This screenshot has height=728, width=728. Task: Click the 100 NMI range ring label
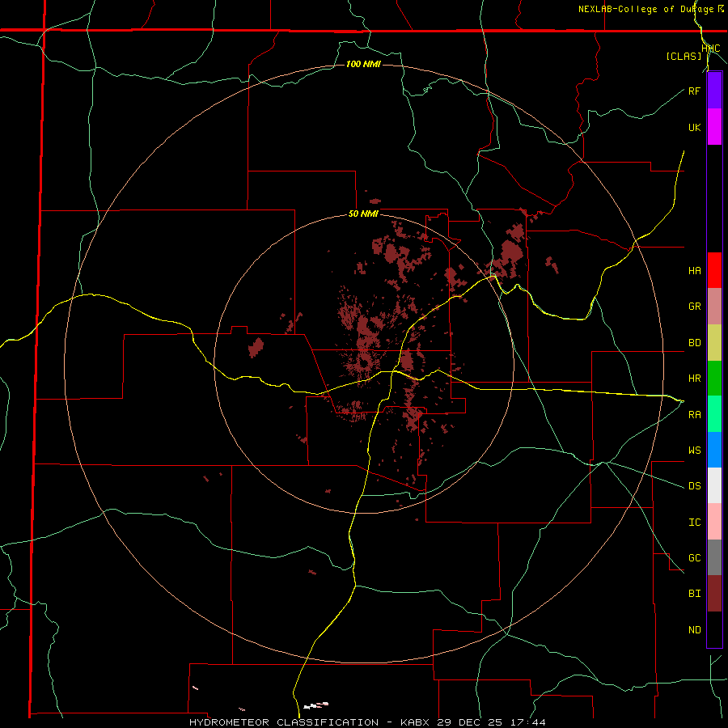[x=363, y=64]
